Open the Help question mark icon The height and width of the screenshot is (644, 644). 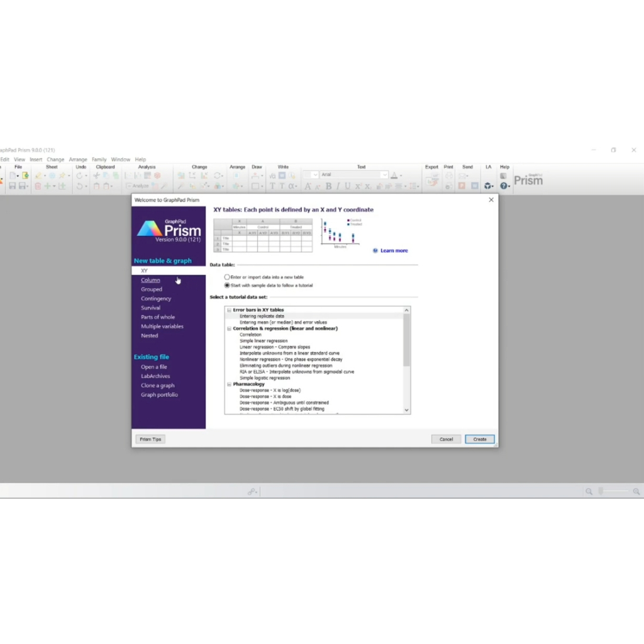(x=504, y=186)
